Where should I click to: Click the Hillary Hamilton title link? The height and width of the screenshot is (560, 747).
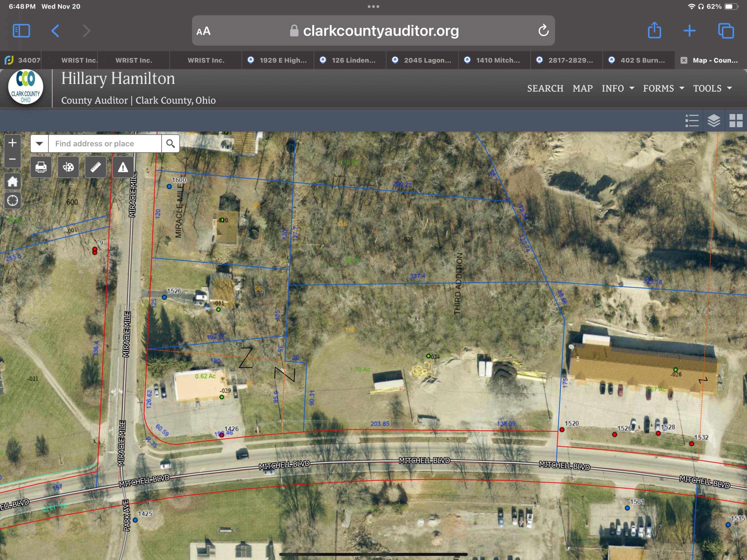[x=118, y=79]
